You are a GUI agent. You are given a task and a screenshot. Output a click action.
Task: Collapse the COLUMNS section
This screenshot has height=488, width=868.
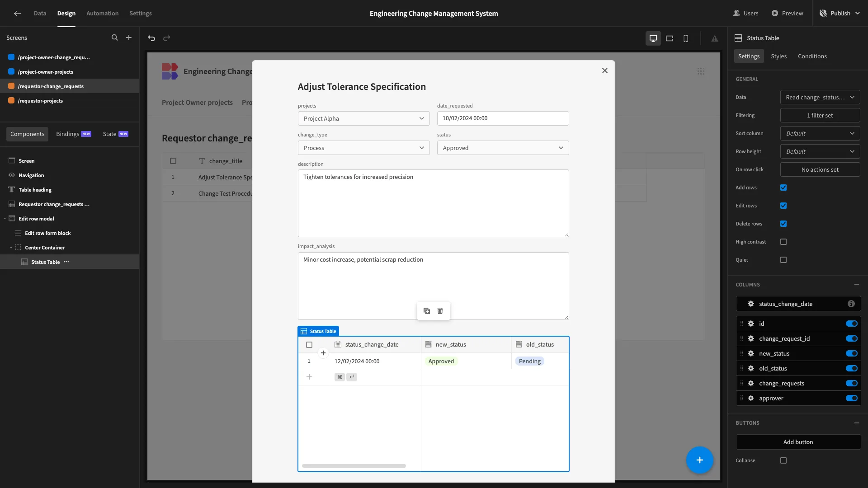(x=857, y=284)
